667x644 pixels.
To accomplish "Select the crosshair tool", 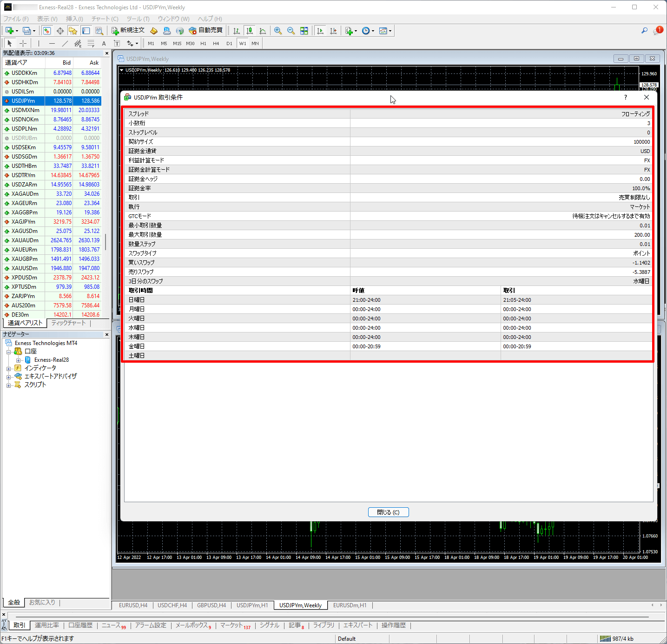I will coord(23,43).
